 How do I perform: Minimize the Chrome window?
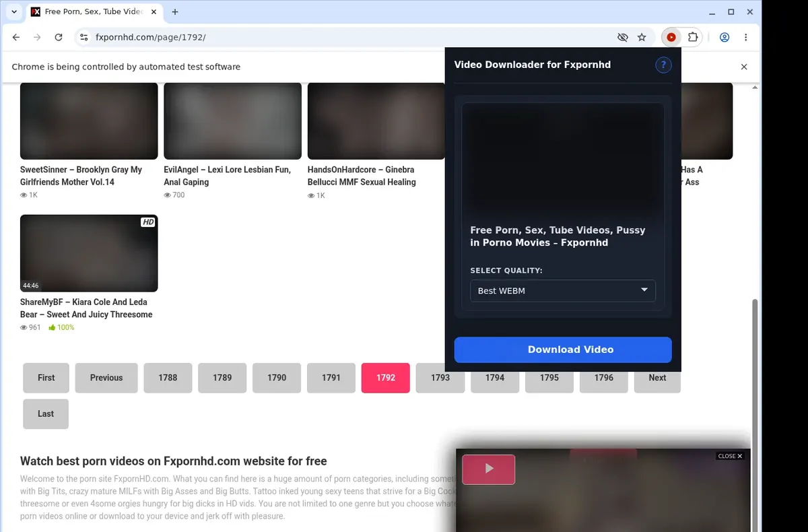(x=713, y=11)
